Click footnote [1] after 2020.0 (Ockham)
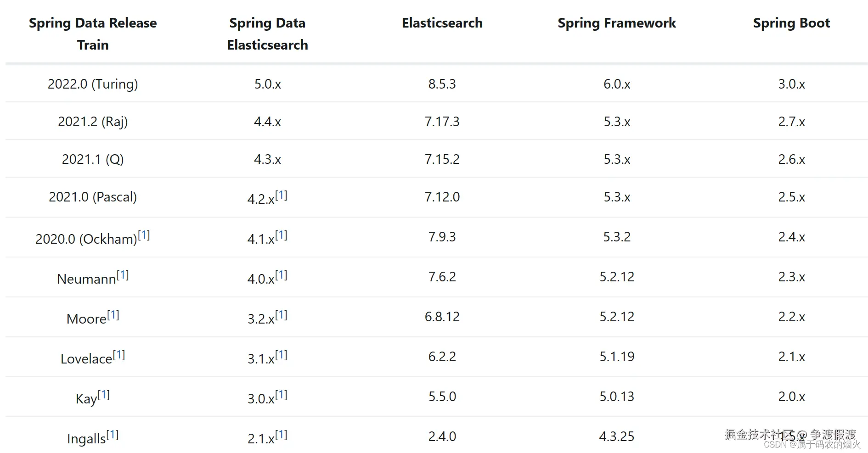The image size is (868, 453). 144,235
